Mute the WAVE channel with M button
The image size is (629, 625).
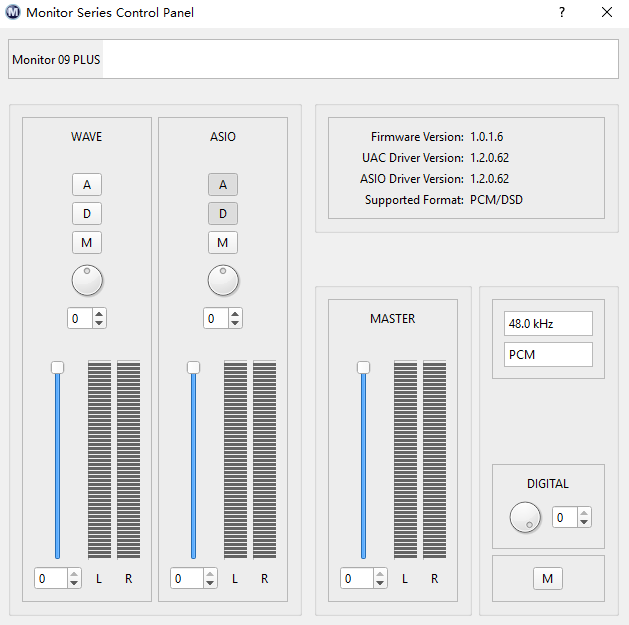[x=87, y=242]
